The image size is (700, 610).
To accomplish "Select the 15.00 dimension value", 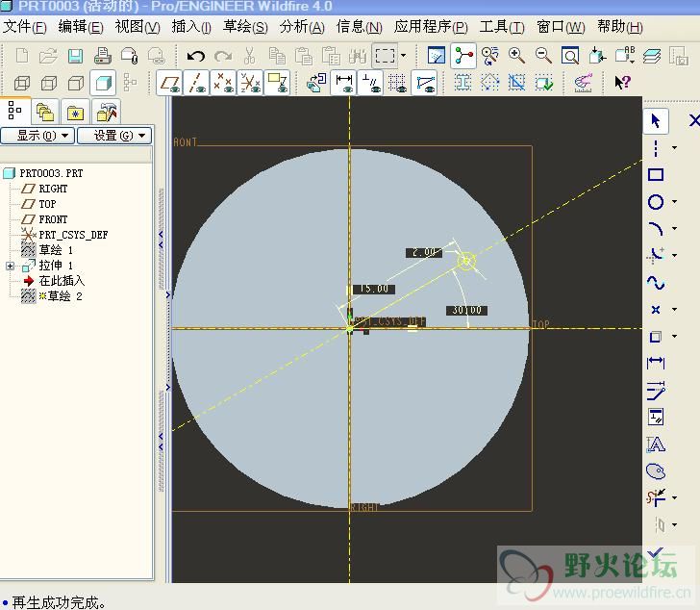I will 374,290.
